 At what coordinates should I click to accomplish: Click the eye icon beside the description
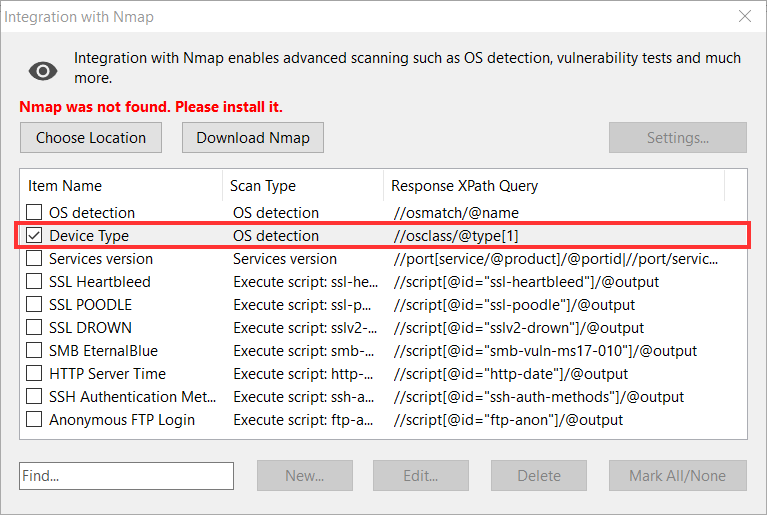(43, 70)
